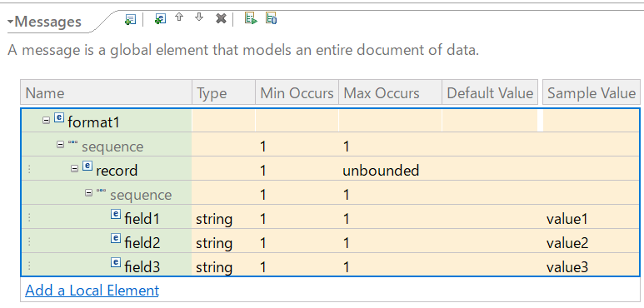Collapse the sequence node under record

coord(88,192)
